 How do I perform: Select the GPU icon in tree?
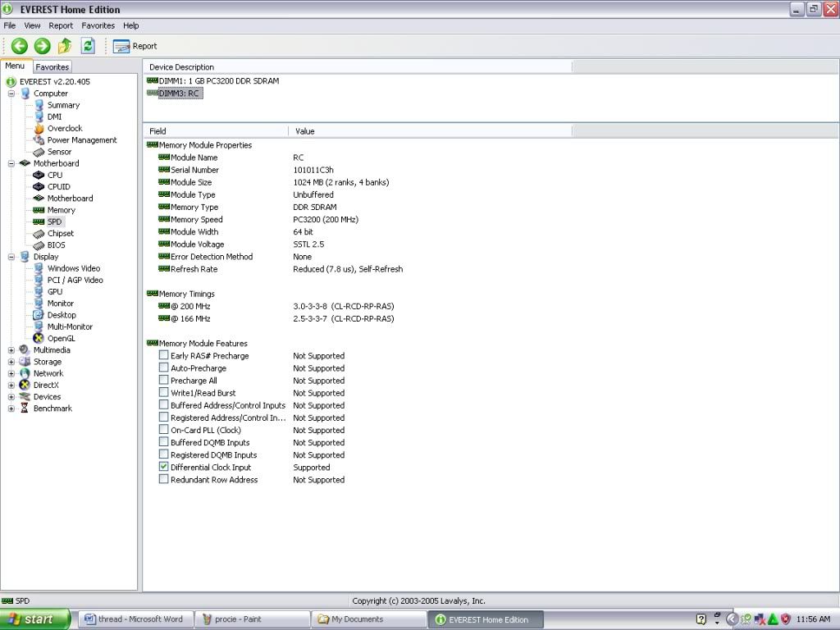point(39,292)
